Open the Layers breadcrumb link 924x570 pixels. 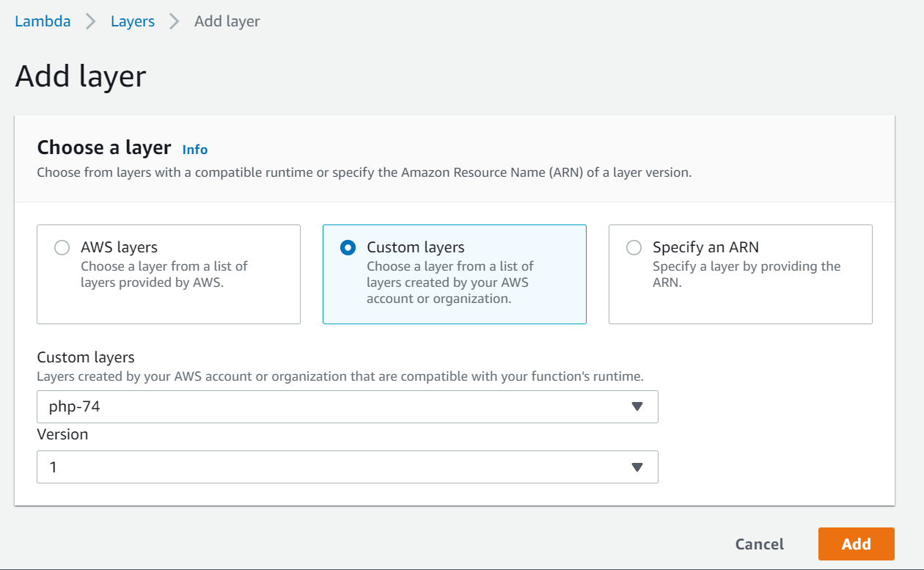click(x=133, y=21)
